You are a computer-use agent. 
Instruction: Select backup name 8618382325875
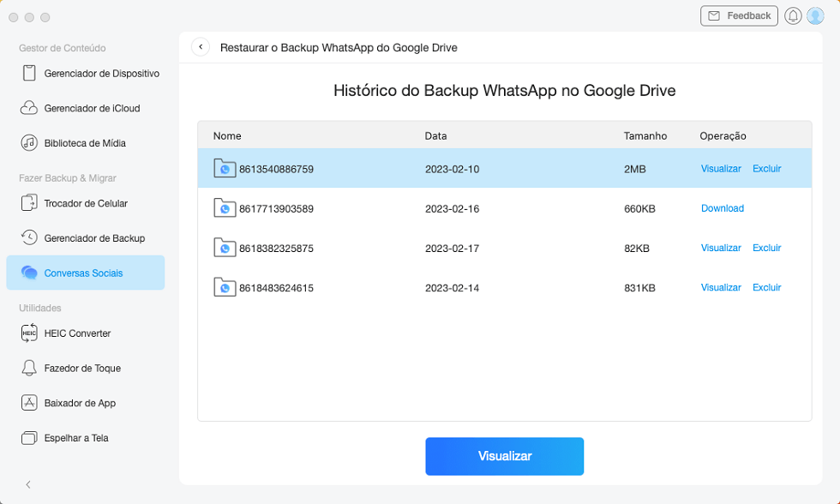coord(276,249)
